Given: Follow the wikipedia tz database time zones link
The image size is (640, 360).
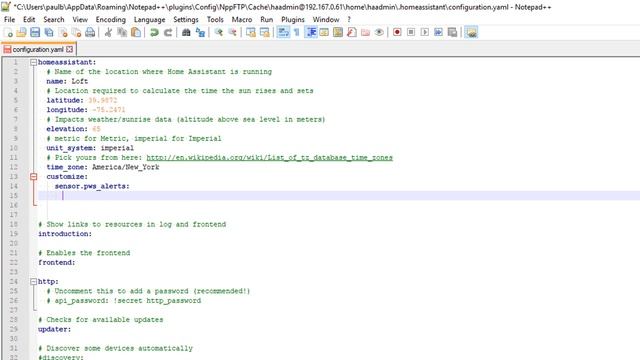Looking at the screenshot, I should 269,158.
